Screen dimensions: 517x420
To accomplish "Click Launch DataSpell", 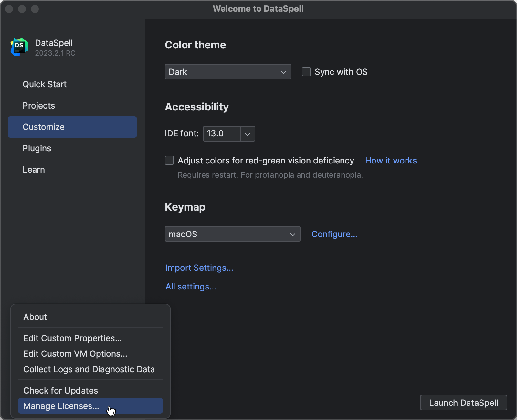I will tap(463, 403).
